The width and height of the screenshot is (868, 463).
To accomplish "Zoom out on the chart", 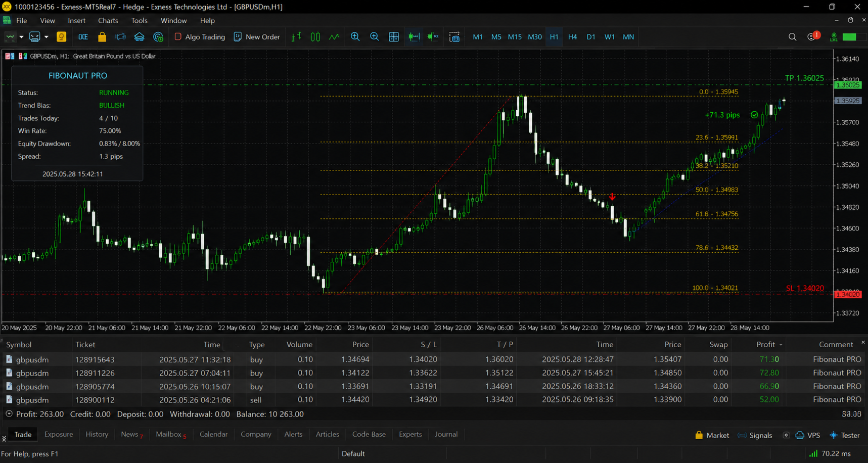I will [x=375, y=37].
